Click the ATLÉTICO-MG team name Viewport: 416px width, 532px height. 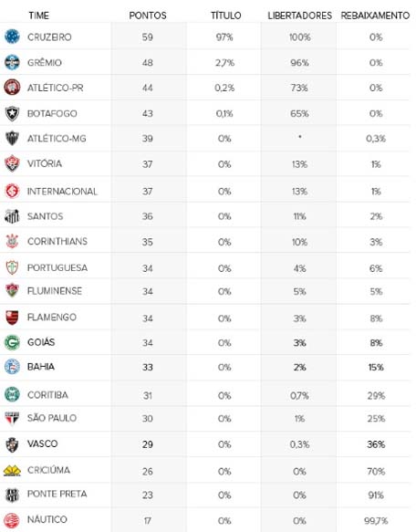coord(57,139)
